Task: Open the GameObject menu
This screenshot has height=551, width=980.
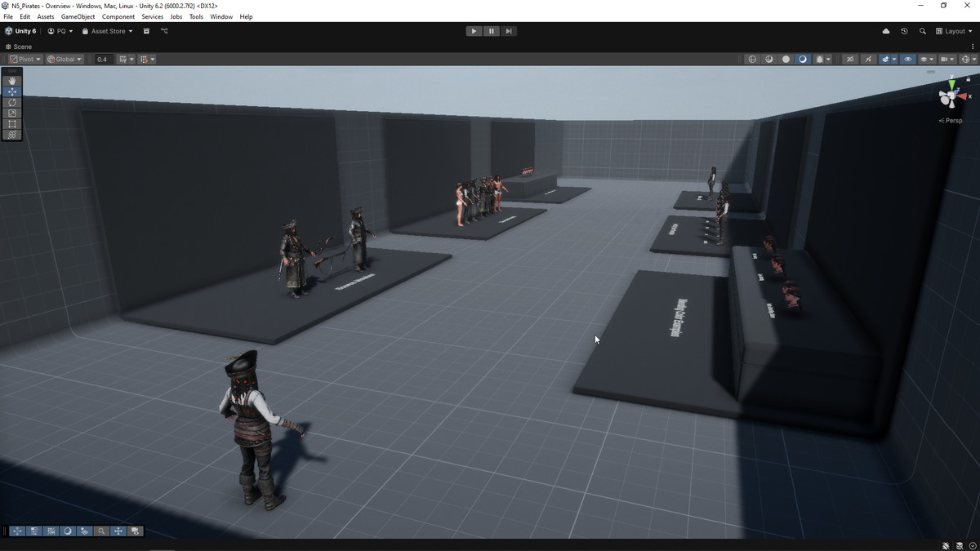Action: coord(78,16)
